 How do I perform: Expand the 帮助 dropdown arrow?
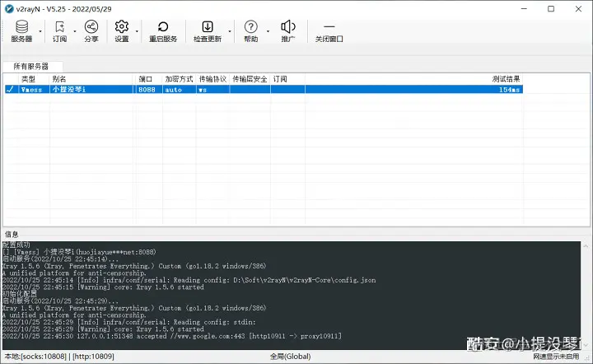tap(268, 31)
